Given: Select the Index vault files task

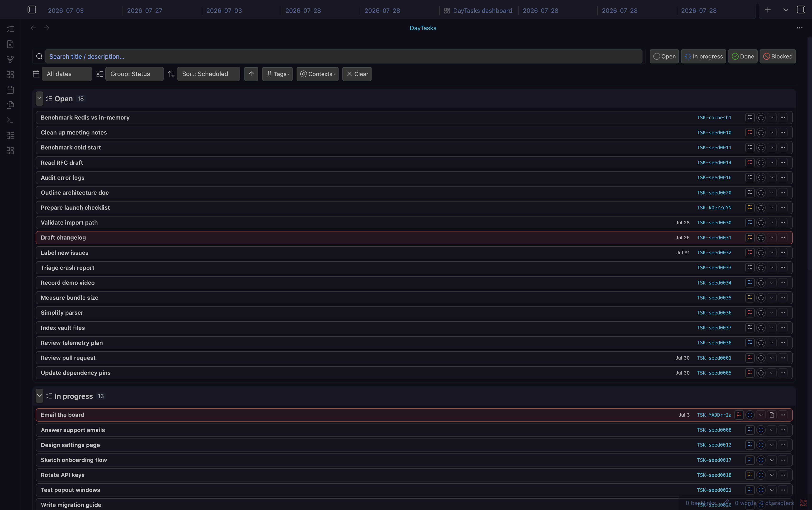Looking at the screenshot, I should point(414,328).
